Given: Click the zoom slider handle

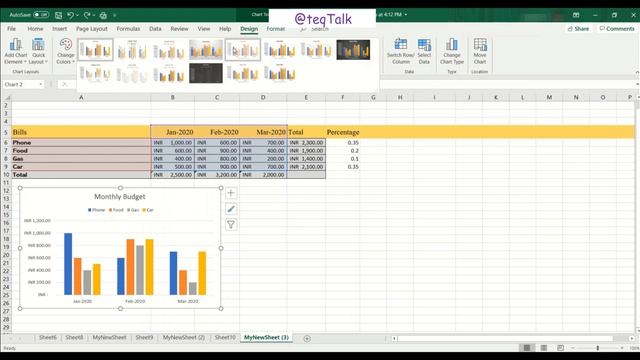Looking at the screenshot, I should (598, 348).
